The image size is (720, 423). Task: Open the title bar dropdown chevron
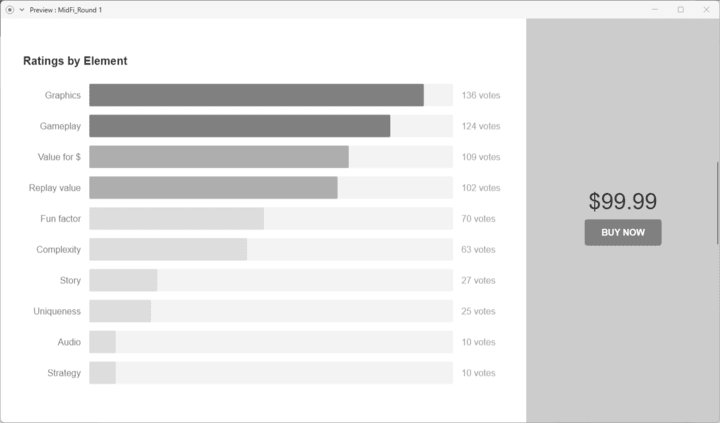pos(22,9)
